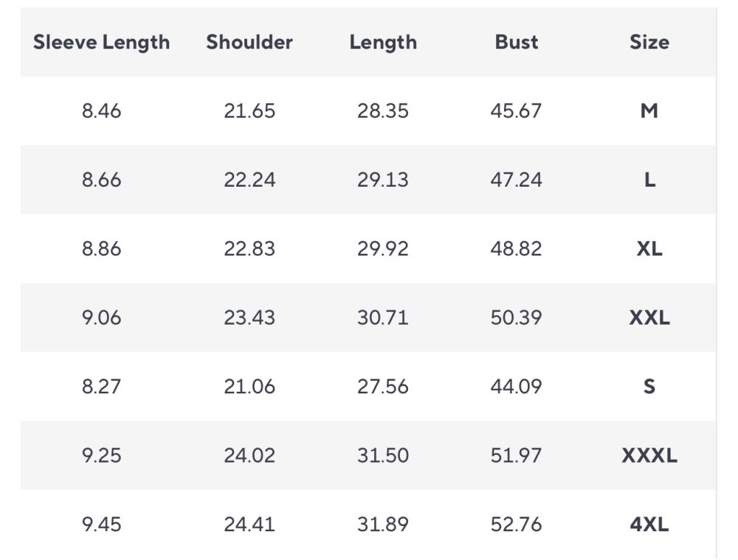Click the Sleeve Length column header

click(x=101, y=42)
